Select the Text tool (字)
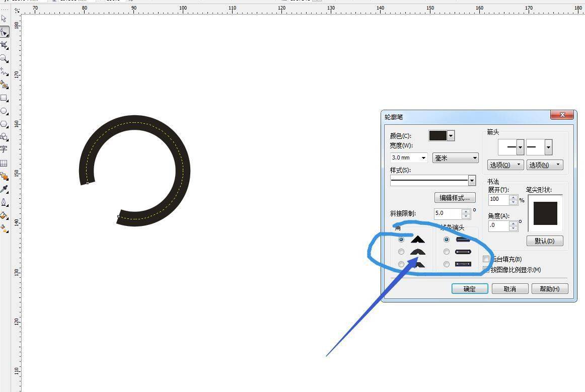 coord(4,149)
